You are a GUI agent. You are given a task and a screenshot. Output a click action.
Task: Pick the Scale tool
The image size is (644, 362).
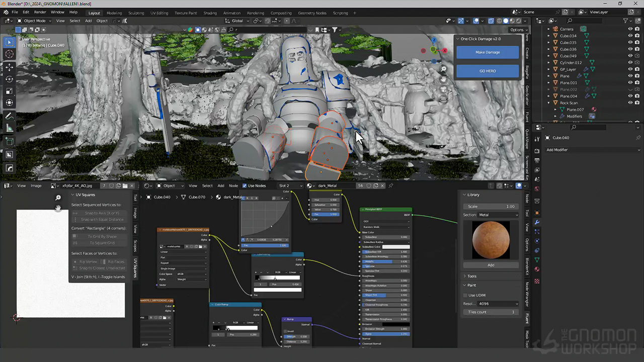10,91
